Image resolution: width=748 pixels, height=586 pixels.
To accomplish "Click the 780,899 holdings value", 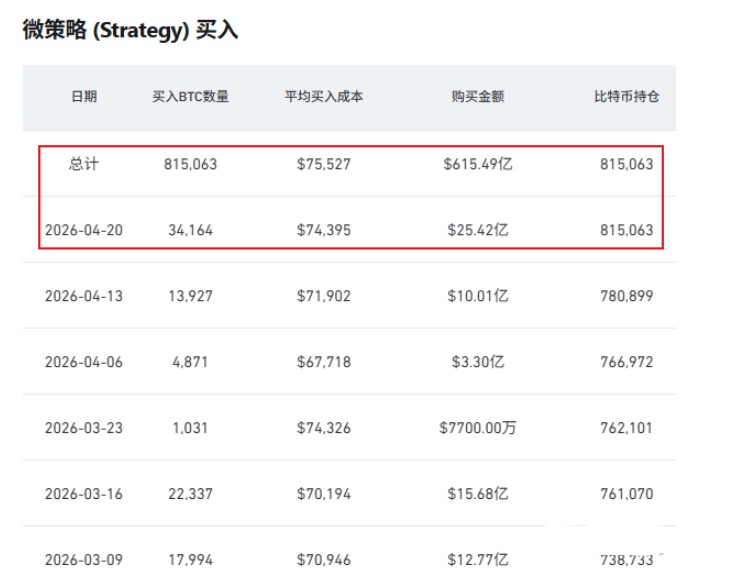I will pyautogui.click(x=626, y=296).
